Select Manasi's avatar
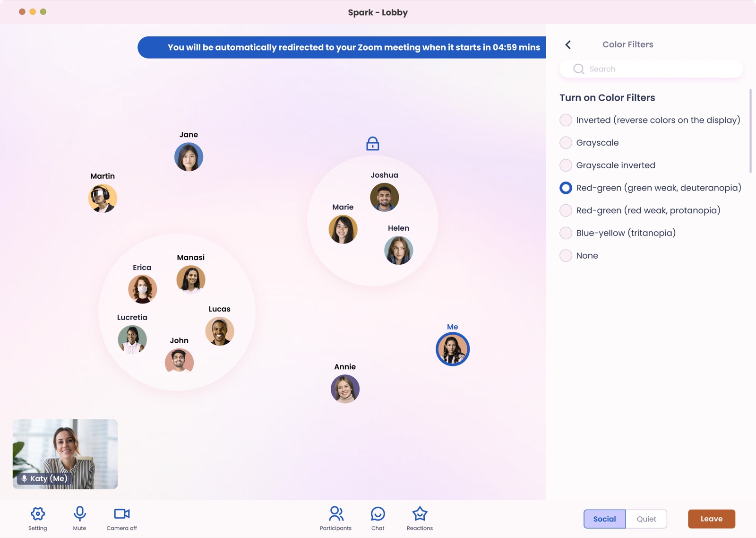The height and width of the screenshot is (538, 756). pyautogui.click(x=191, y=279)
